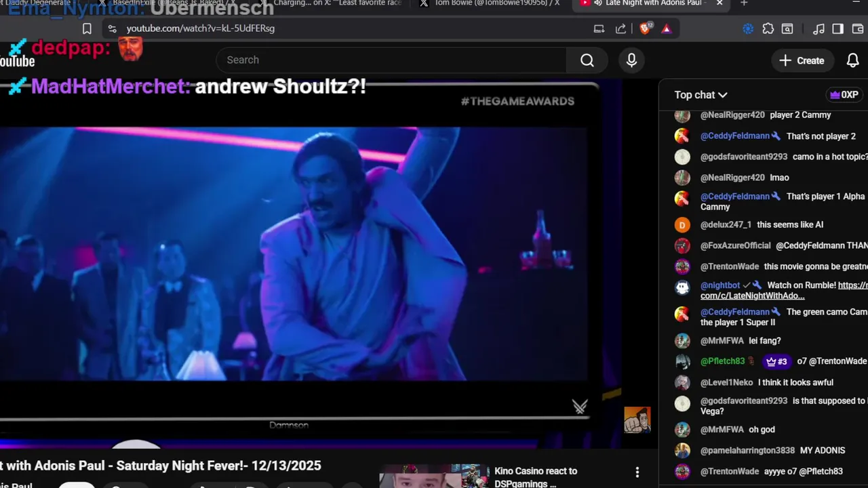This screenshot has height=488, width=868.
Task: Click the 'I think it looks awful' chat message
Action: 795,382
